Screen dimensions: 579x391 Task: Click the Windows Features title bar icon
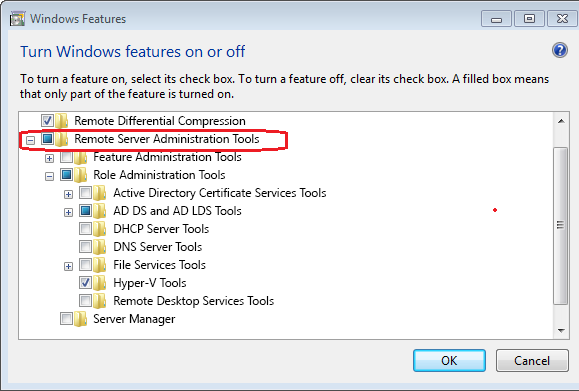[17, 19]
